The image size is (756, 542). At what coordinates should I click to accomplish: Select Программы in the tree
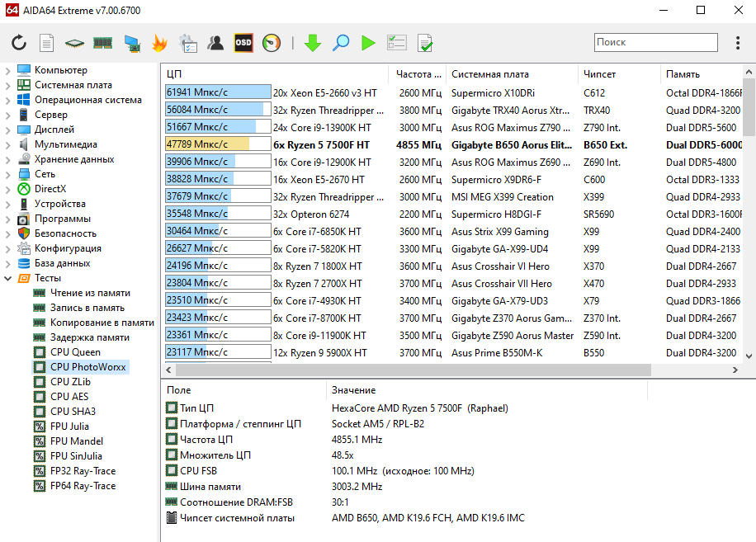[x=63, y=219]
